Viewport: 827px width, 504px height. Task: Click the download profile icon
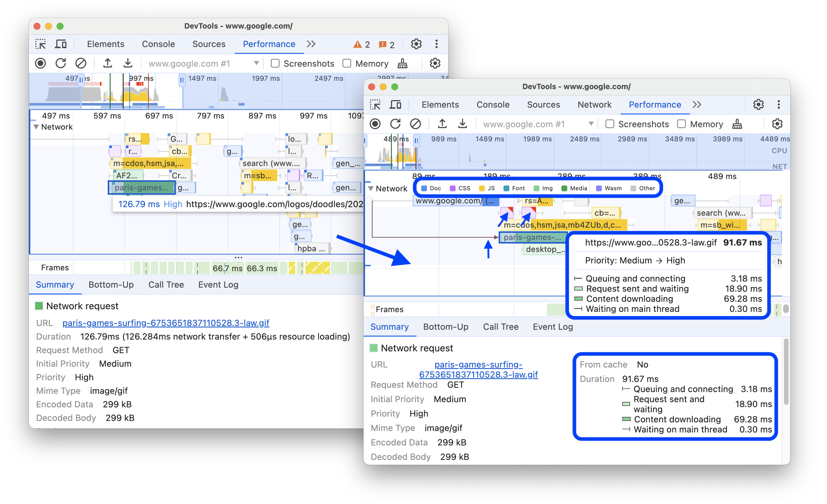129,63
